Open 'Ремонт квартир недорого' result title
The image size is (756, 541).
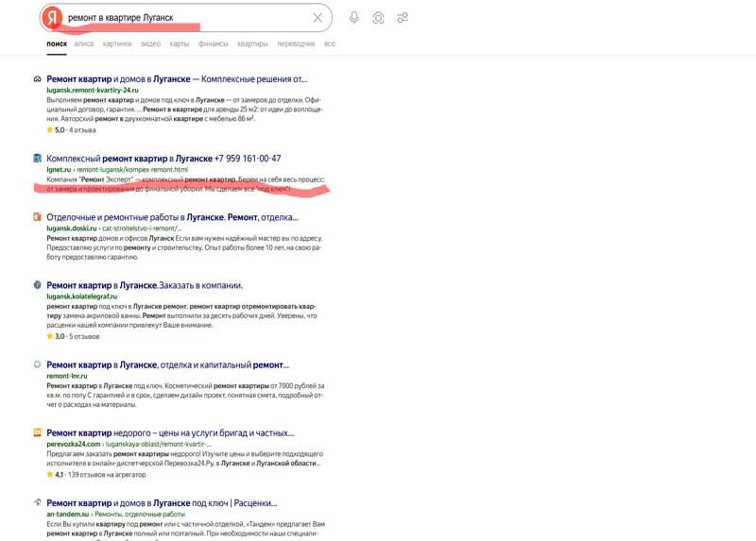point(170,433)
